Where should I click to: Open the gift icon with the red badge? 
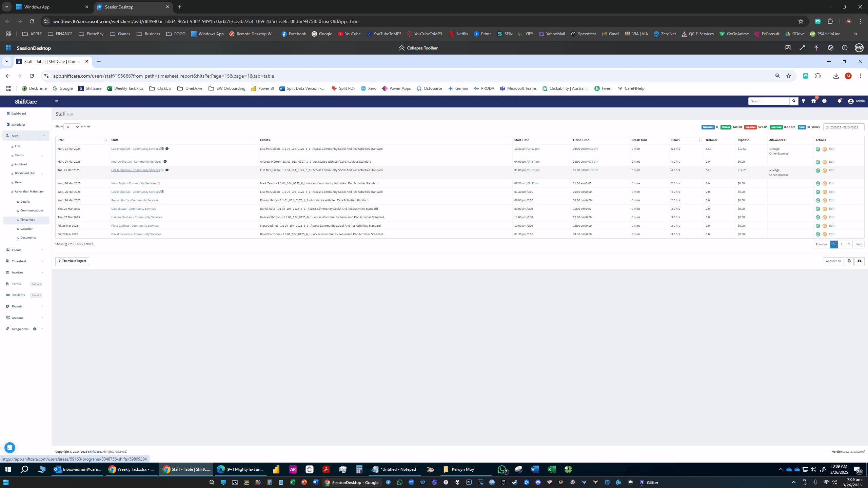[x=814, y=101]
